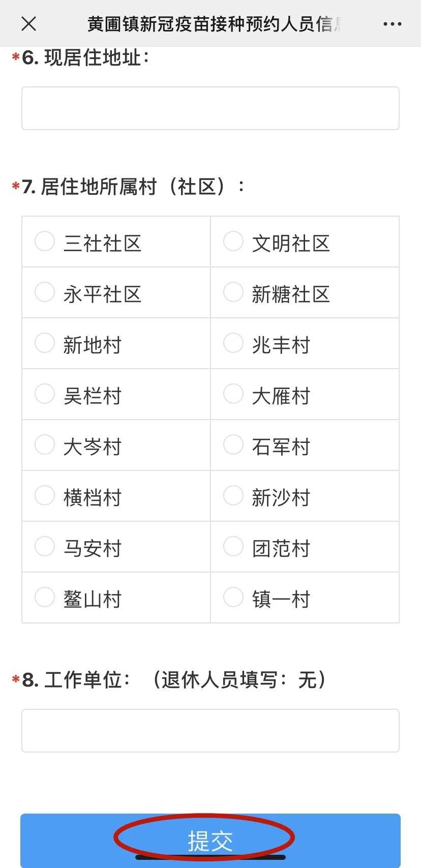421x868 pixels.
Task: Click the 现居住地址 address input field
Action: 210,108
